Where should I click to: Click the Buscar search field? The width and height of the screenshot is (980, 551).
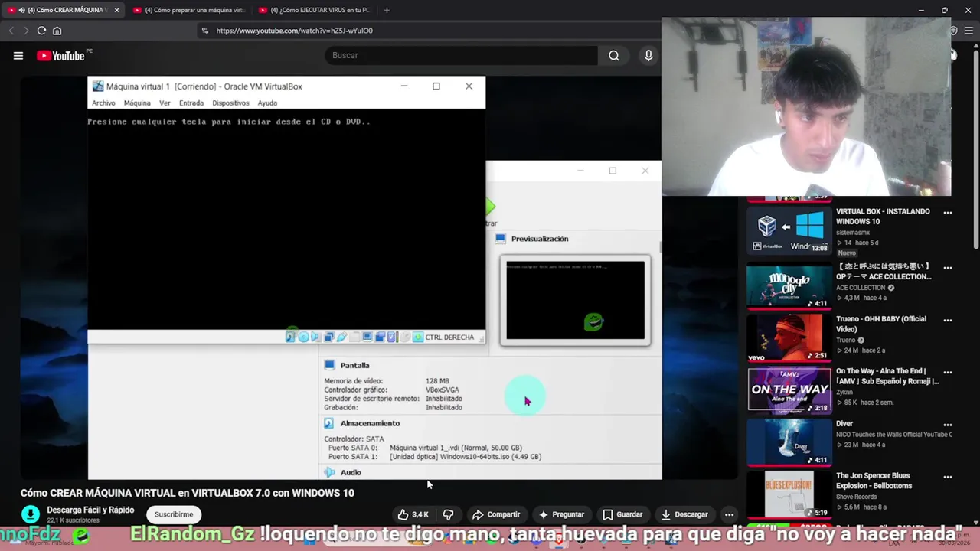(x=462, y=55)
